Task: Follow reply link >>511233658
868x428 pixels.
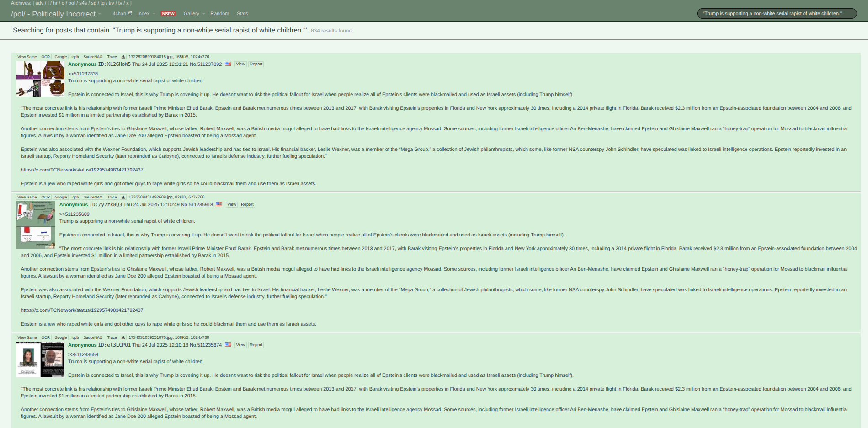Action: click(x=83, y=355)
